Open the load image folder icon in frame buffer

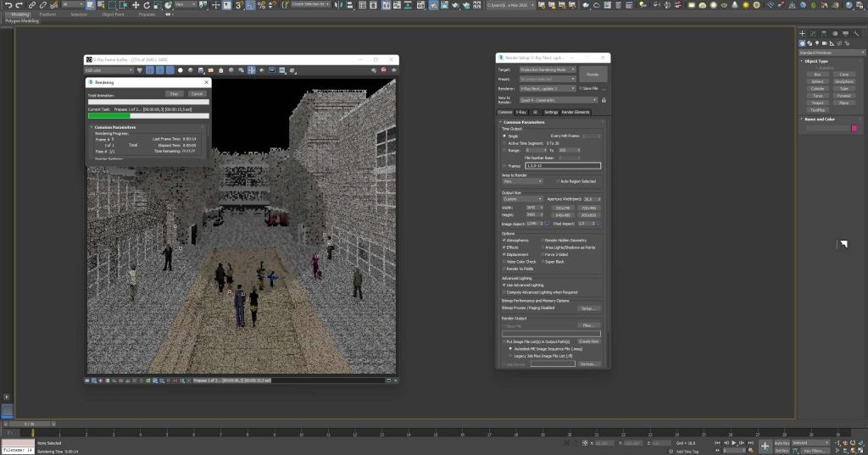coord(211,70)
